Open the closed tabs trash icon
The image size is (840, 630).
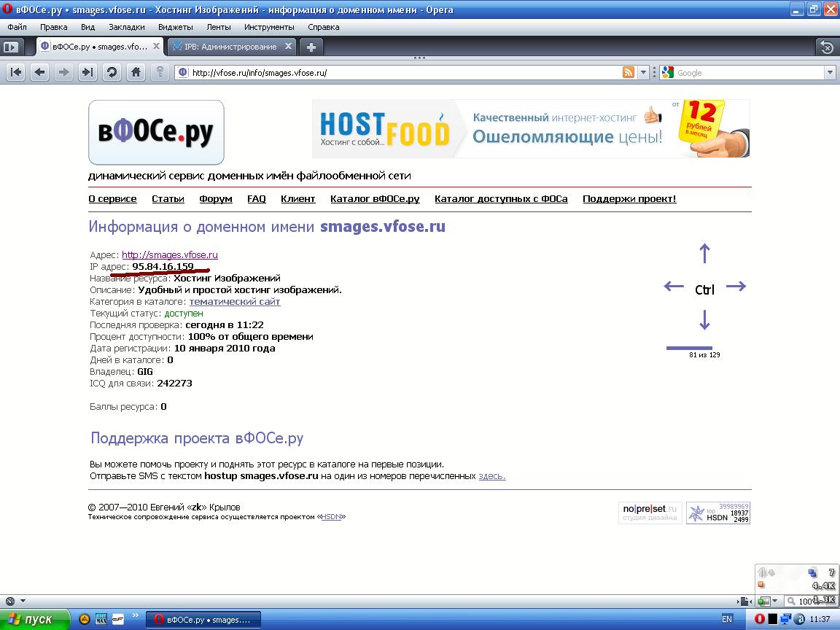pyautogui.click(x=826, y=47)
